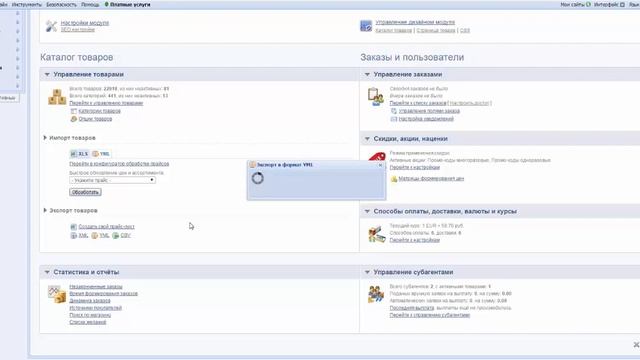Click the export popup title icon
The height and width of the screenshot is (360, 640).
pos(252,164)
